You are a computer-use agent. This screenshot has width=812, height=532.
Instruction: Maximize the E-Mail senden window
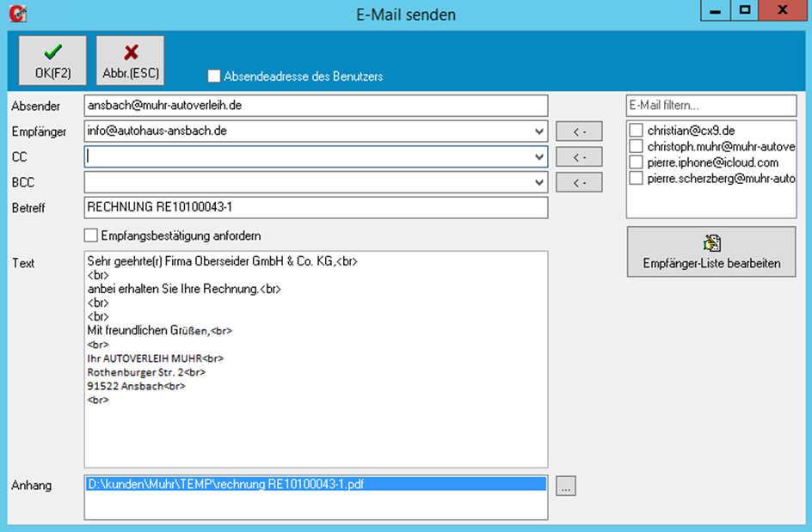745,11
